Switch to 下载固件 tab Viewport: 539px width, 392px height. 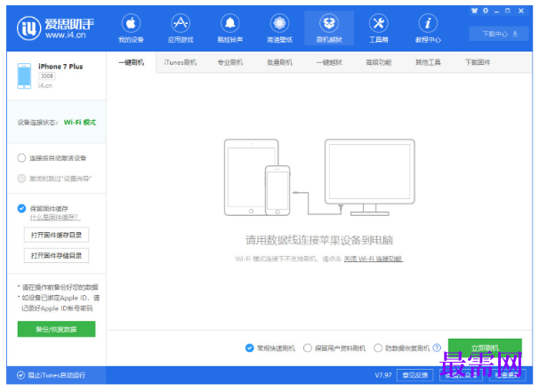click(x=478, y=62)
